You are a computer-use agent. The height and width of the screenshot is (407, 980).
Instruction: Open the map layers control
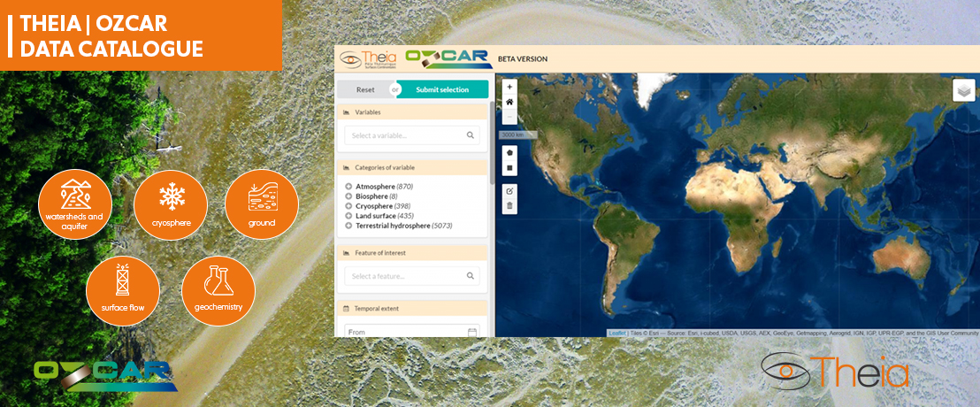[x=964, y=90]
